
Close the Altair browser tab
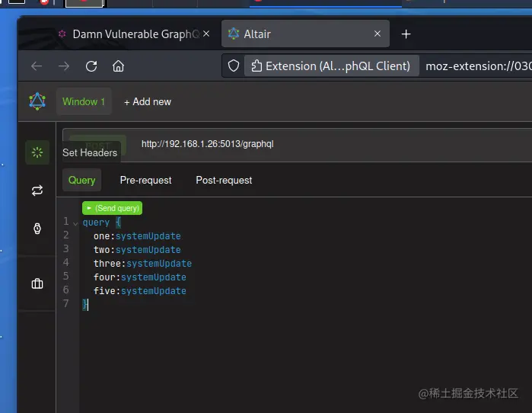[377, 34]
